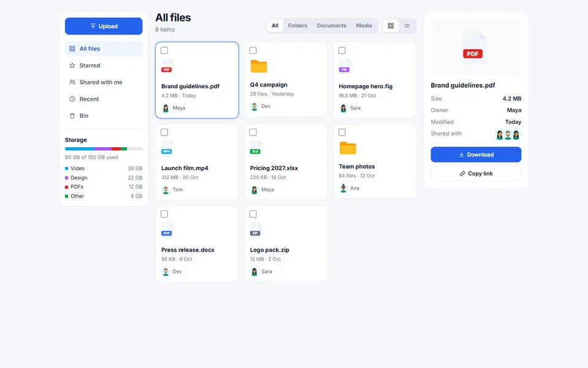The height and width of the screenshot is (368, 588).
Task: Click the PDFs storage legend entry
Action: pyautogui.click(x=104, y=186)
